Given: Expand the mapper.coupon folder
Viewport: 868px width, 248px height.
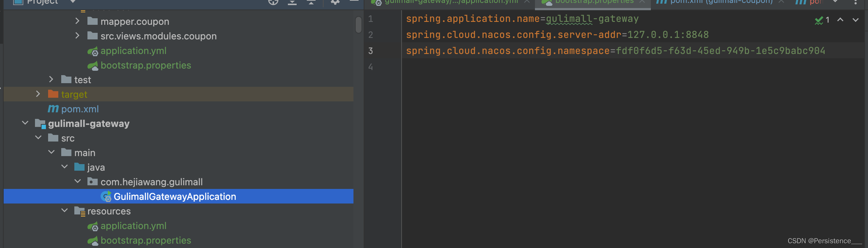Looking at the screenshot, I should point(77,21).
